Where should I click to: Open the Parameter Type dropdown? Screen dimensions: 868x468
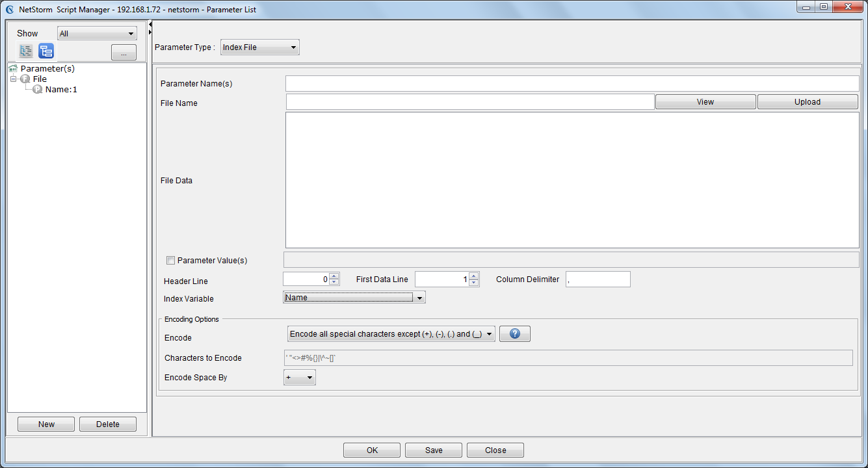260,47
